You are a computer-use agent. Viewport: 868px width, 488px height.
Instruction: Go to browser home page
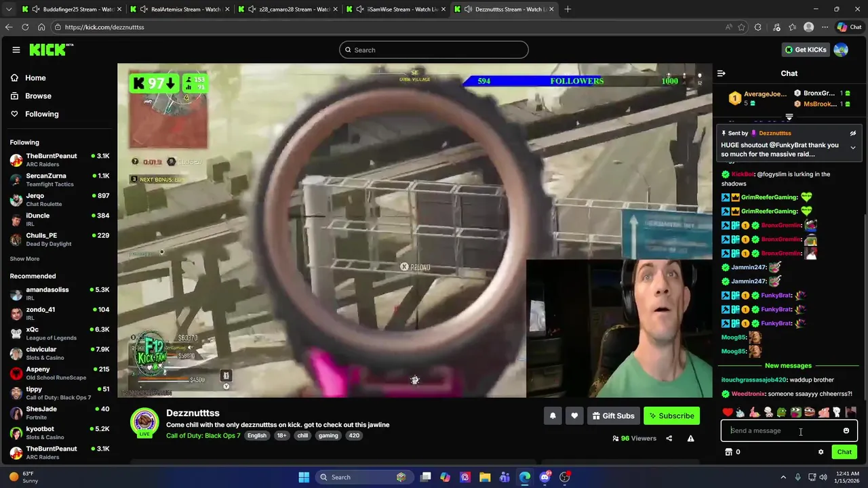click(41, 27)
